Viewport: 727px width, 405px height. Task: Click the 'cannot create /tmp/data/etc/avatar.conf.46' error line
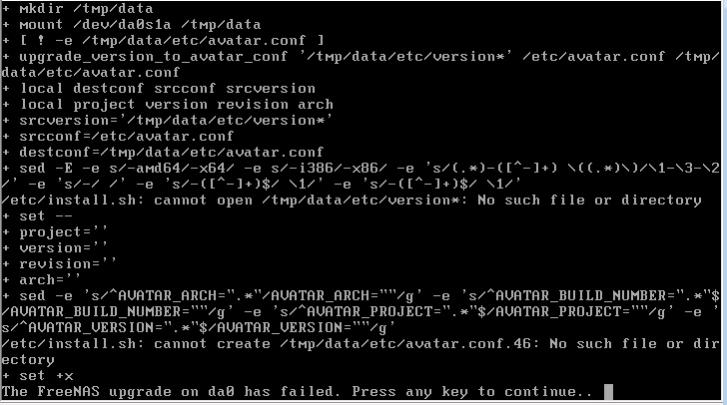(361, 352)
